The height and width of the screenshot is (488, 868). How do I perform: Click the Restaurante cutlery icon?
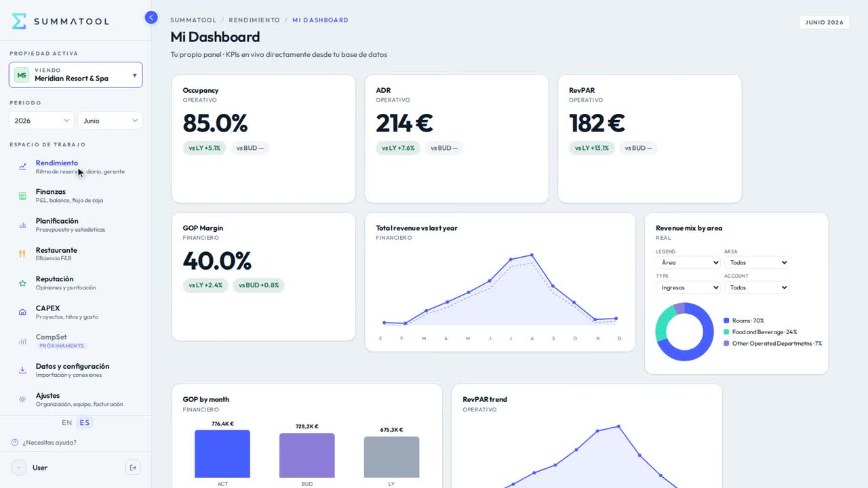22,254
